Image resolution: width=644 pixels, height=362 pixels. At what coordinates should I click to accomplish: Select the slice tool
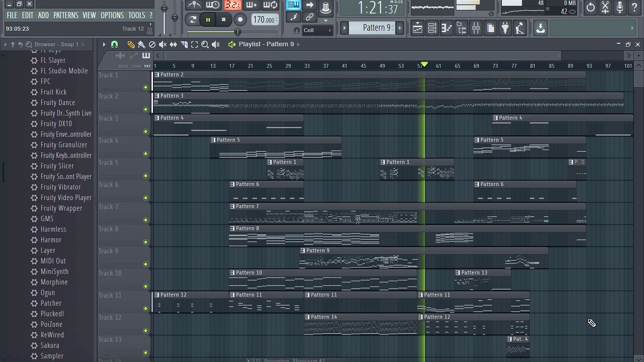(184, 44)
